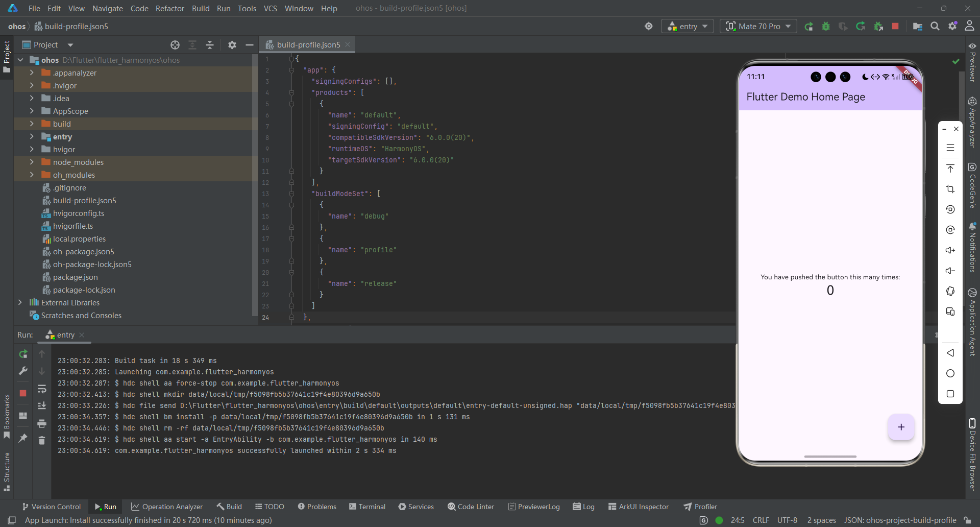Open the Problems tool window
980x527 pixels.
point(317,507)
